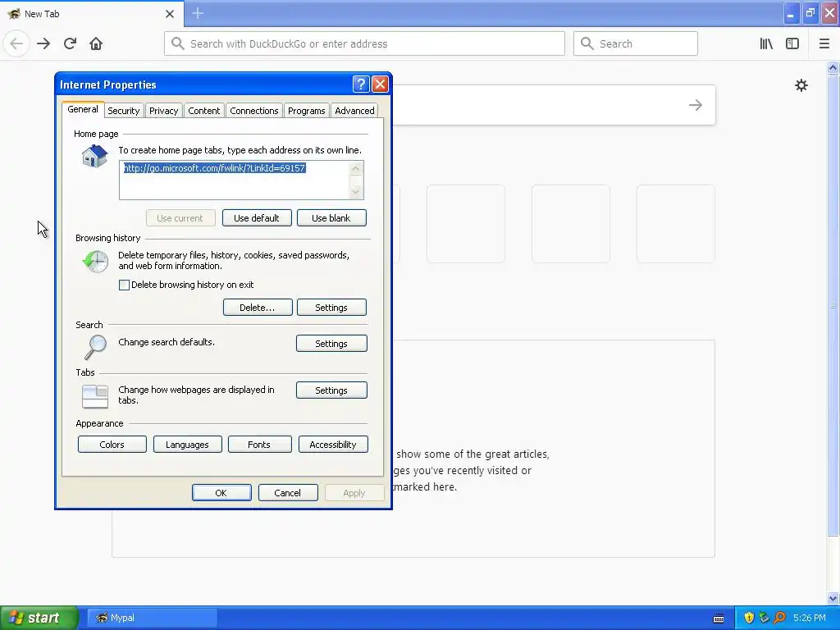Image resolution: width=840 pixels, height=630 pixels.
Task: Click the Mypal taskbar button
Action: tap(152, 618)
